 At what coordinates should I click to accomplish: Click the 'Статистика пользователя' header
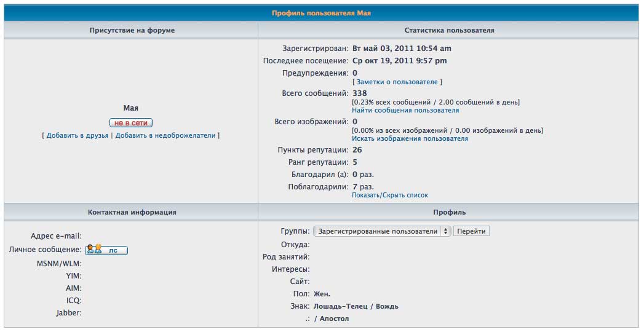coord(449,30)
